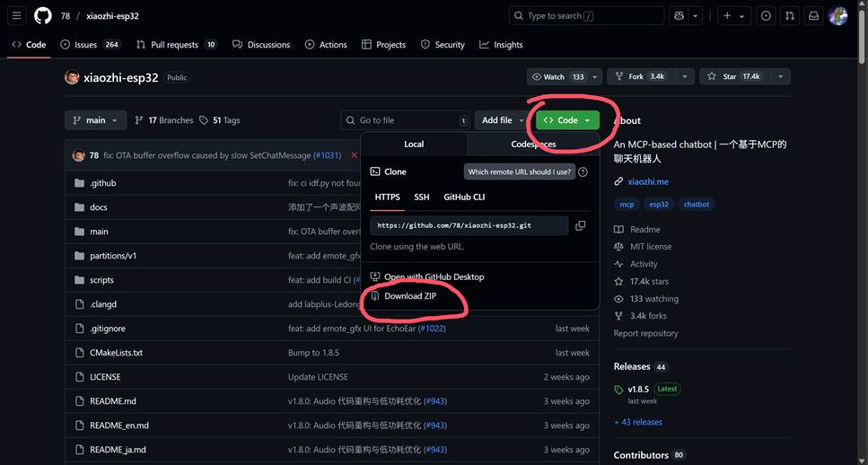
Task: Open the hamburger navigation menu
Action: [x=16, y=15]
